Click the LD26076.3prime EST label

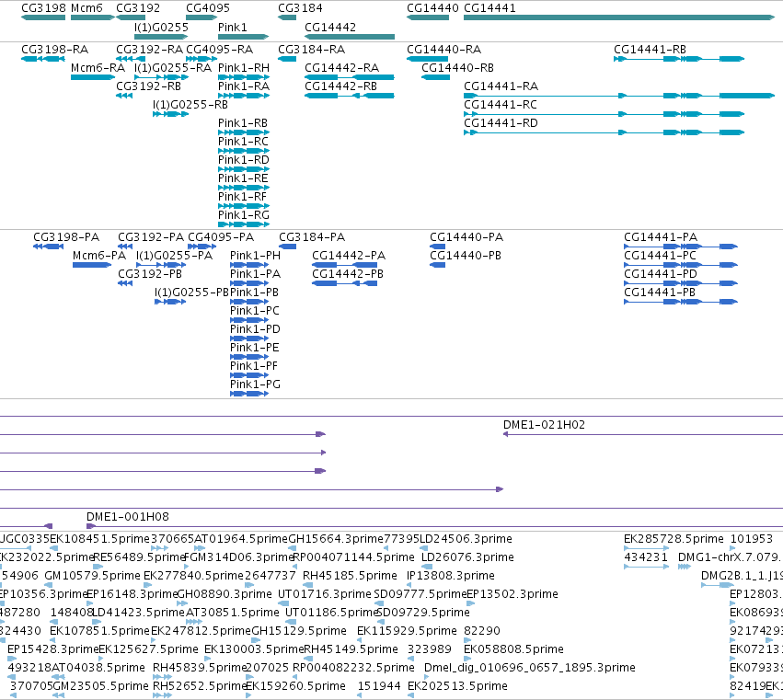[468, 557]
